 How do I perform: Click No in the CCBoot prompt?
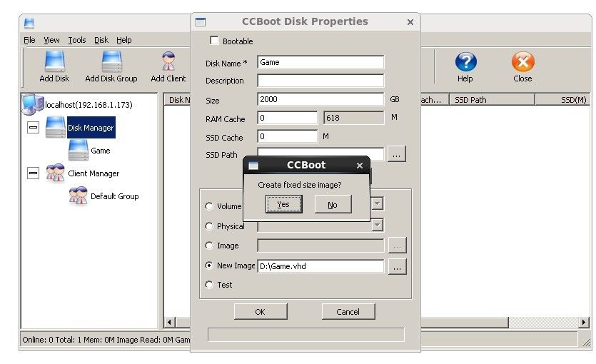(333, 204)
